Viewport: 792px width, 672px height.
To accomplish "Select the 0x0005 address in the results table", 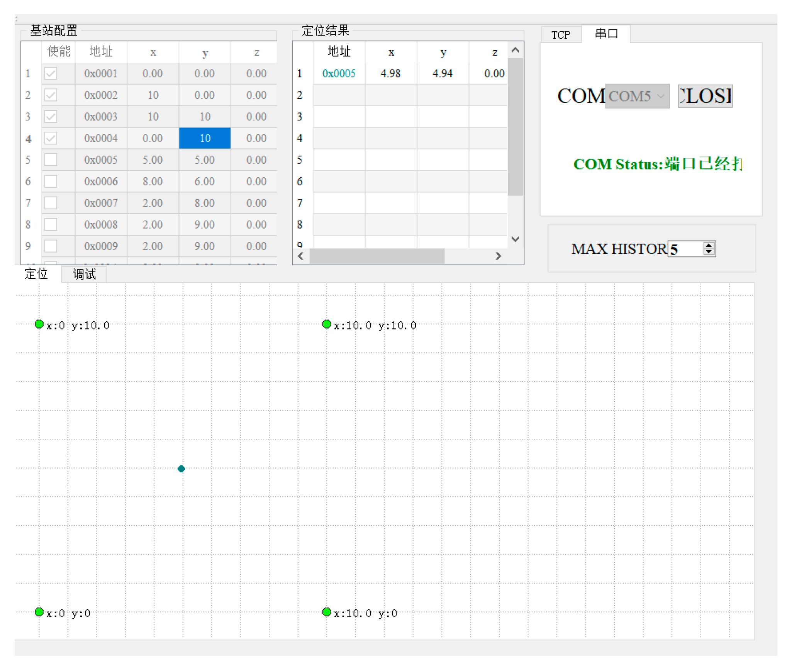I will 339,73.
